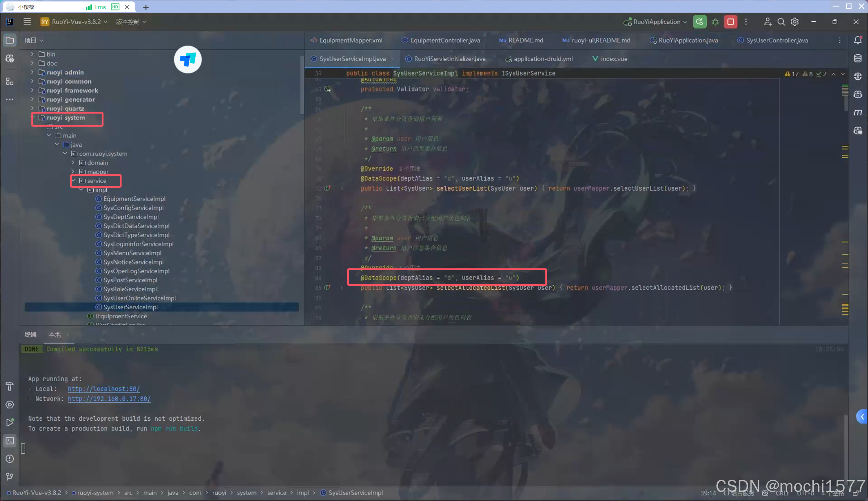Toggle the main hamburger menu button
Viewport: 868px width, 501px height.
coord(27,22)
